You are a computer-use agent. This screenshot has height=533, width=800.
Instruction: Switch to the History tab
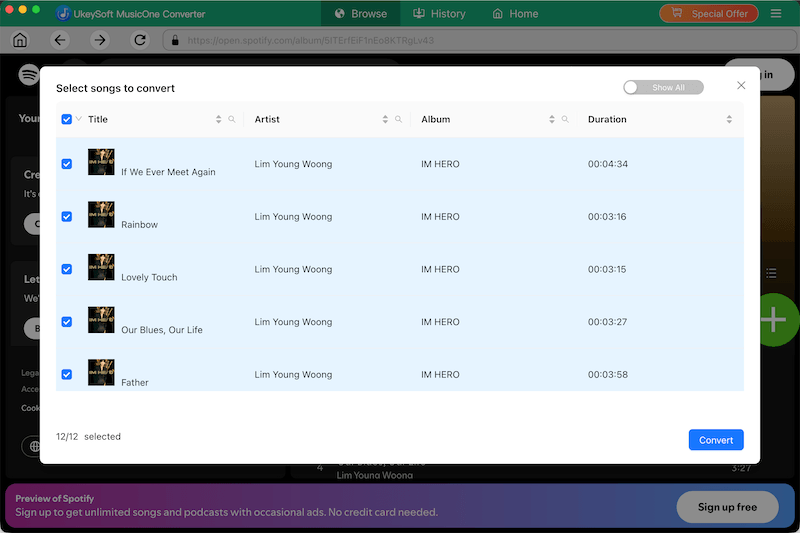439,14
